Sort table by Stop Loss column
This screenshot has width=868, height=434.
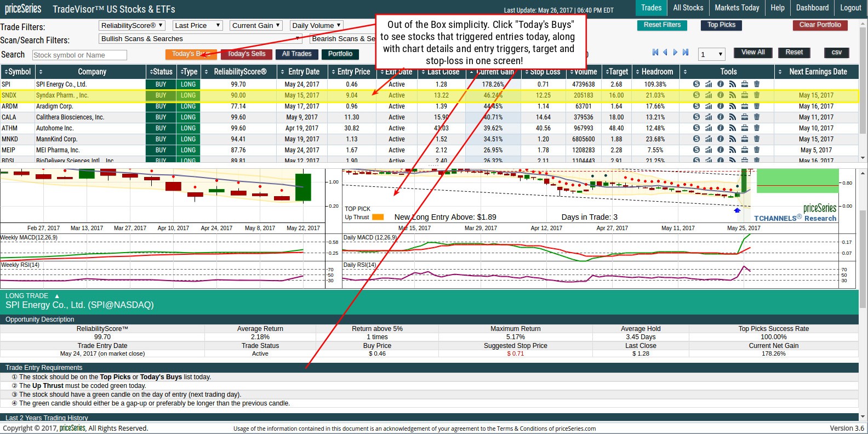point(543,72)
